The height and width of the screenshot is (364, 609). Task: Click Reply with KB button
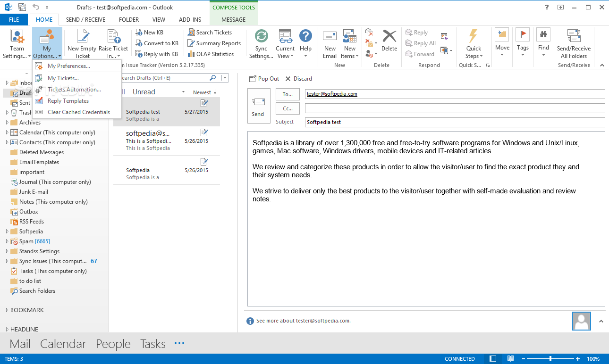click(157, 54)
